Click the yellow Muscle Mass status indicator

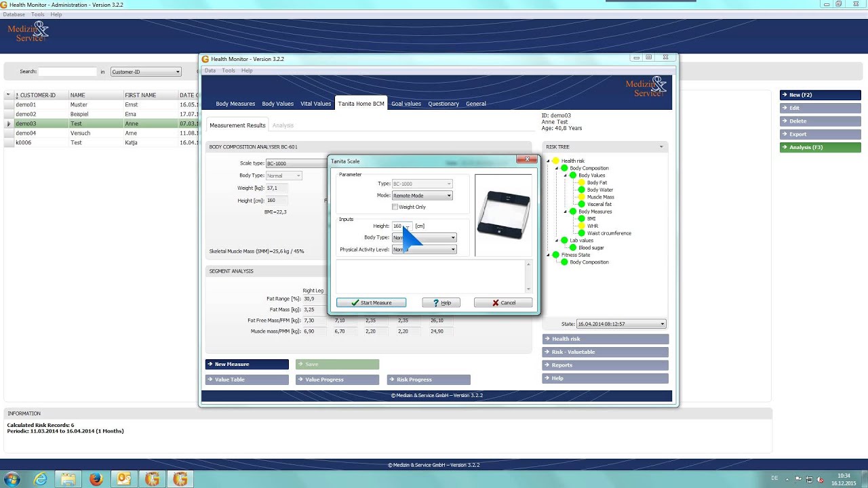click(x=581, y=197)
